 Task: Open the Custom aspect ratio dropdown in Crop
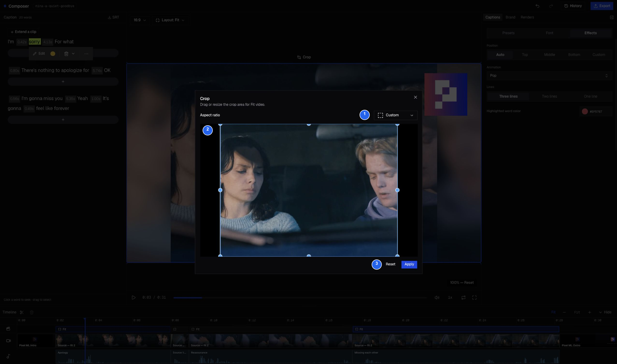tap(396, 115)
